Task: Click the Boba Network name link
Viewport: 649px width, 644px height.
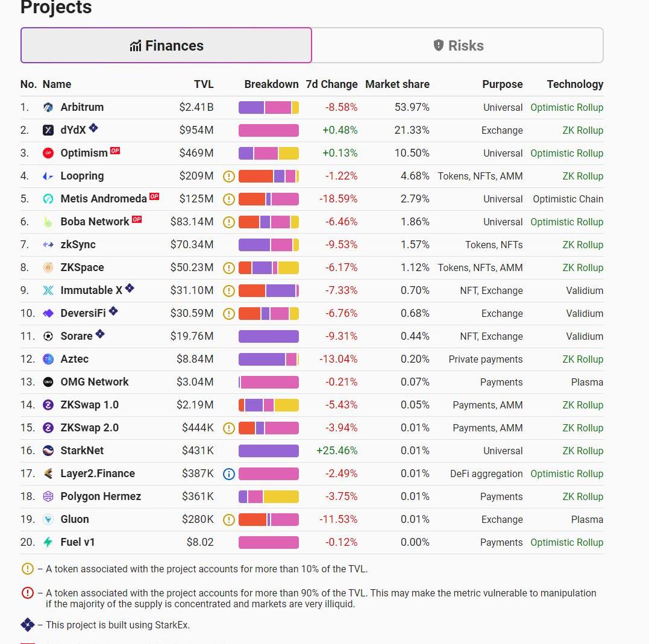Action: [x=95, y=222]
